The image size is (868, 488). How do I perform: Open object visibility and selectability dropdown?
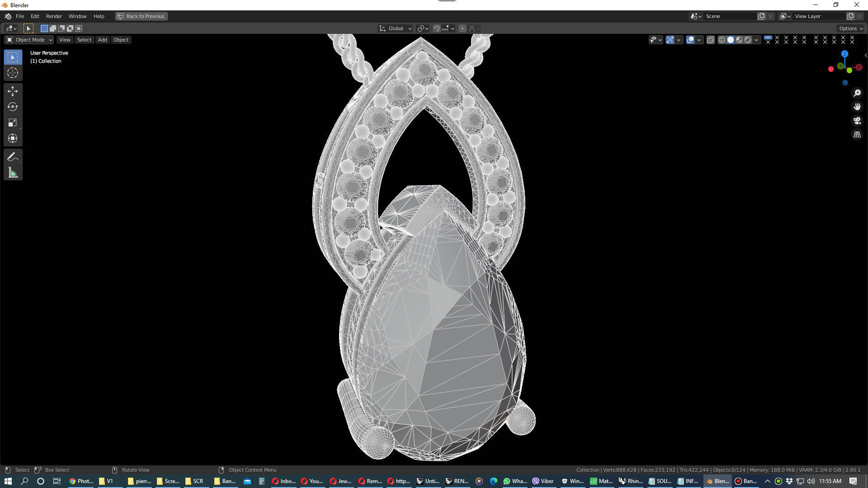[656, 40]
